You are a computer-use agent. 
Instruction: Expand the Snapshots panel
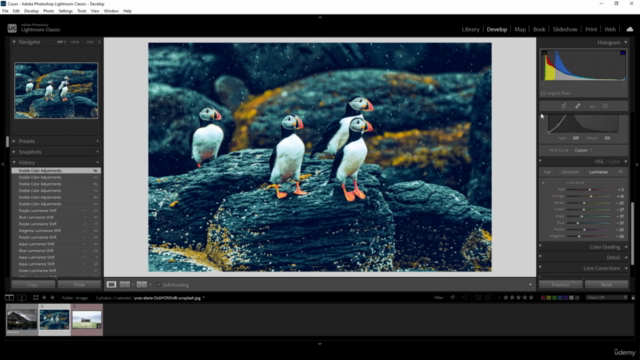point(14,151)
